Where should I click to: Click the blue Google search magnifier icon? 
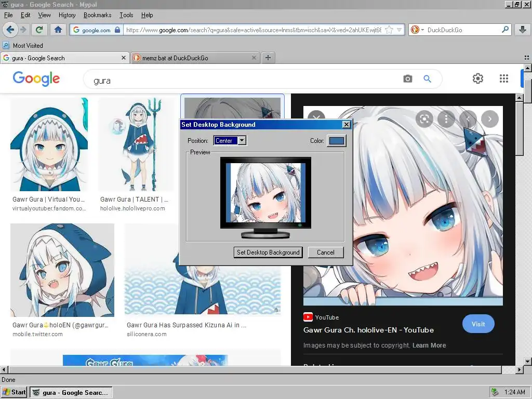427,79
